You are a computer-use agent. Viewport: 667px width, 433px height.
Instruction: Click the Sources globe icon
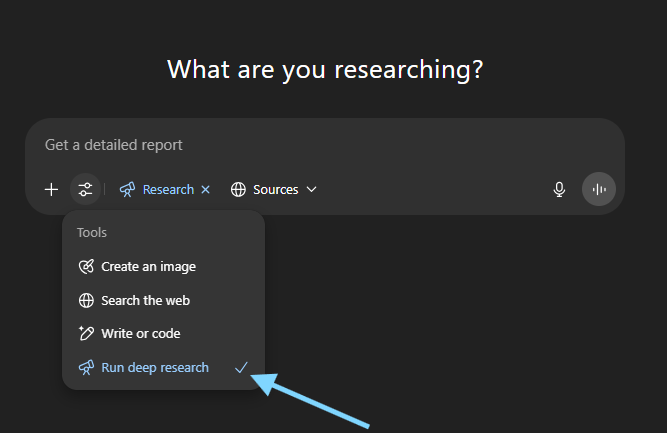tap(238, 190)
